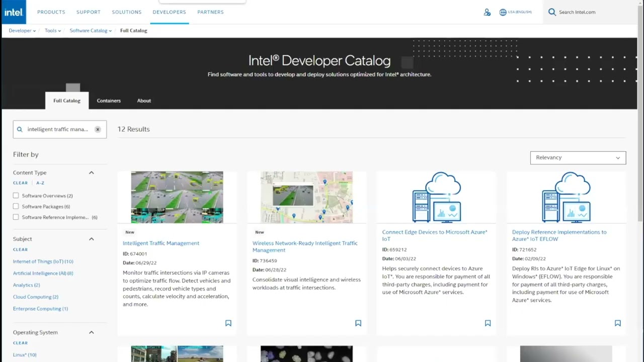This screenshot has width=644, height=362.
Task: Collapse the Subject filter section
Action: coord(92,239)
